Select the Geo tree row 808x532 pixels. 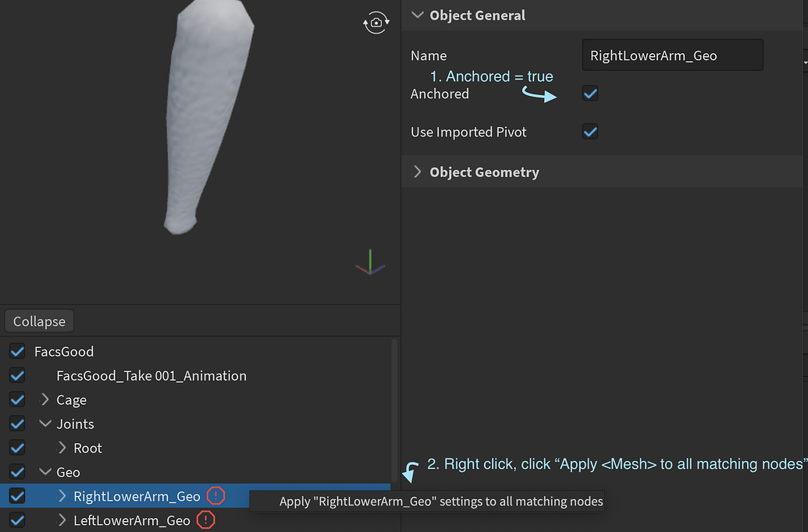pyautogui.click(x=195, y=472)
